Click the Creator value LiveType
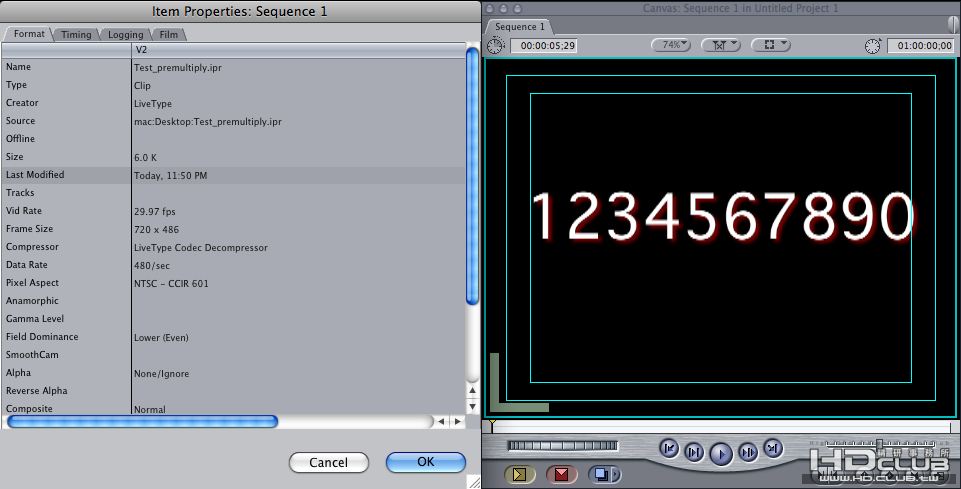 click(153, 104)
